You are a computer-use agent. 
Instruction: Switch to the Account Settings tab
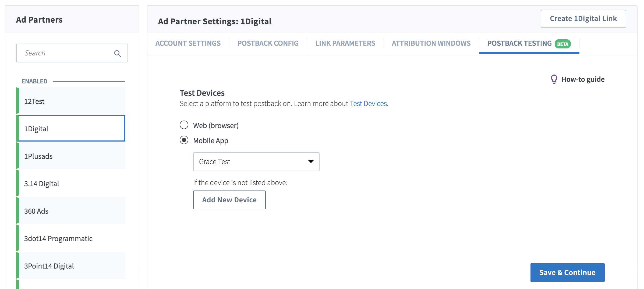(188, 43)
